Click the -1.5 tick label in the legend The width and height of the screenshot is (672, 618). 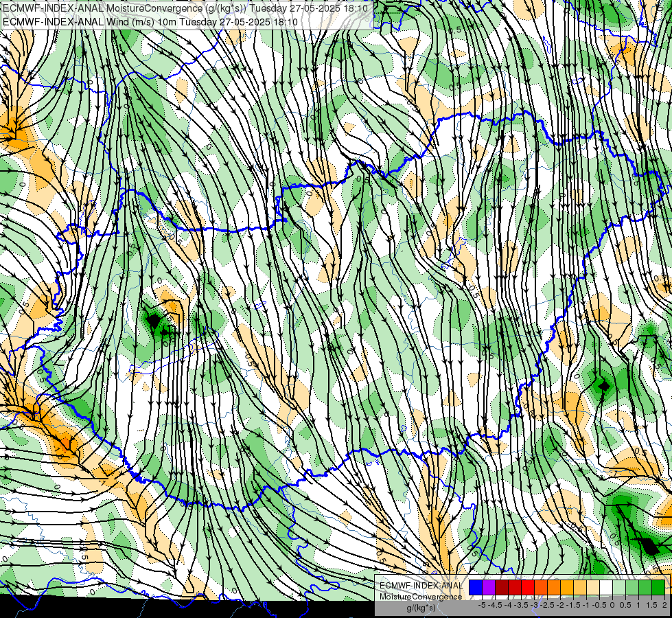pos(573,605)
